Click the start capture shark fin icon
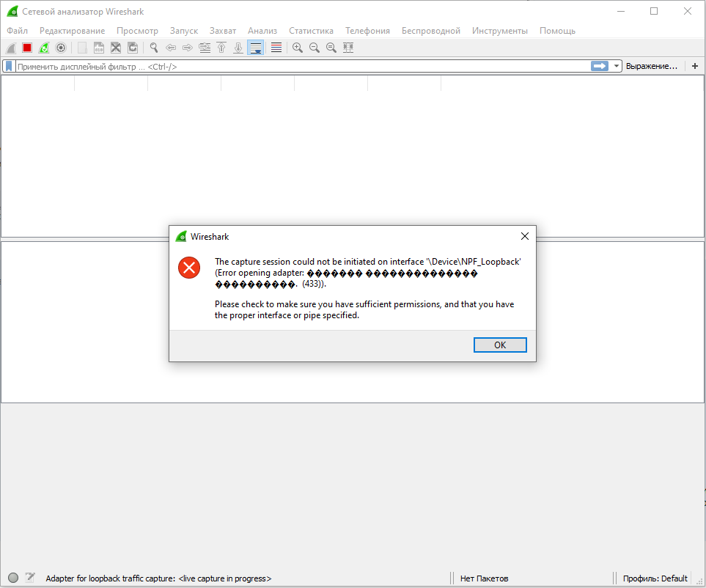This screenshot has height=588, width=706. tap(11, 48)
